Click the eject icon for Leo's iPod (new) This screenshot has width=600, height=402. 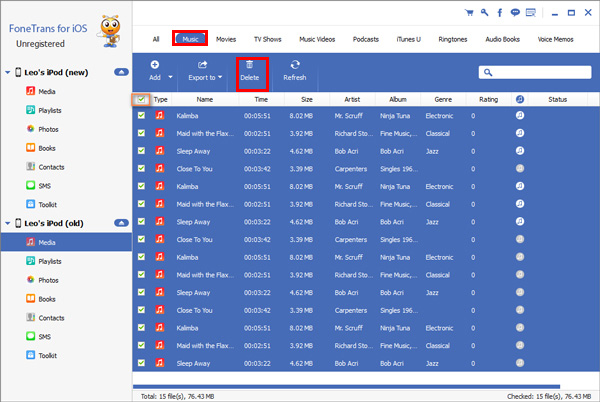121,72
